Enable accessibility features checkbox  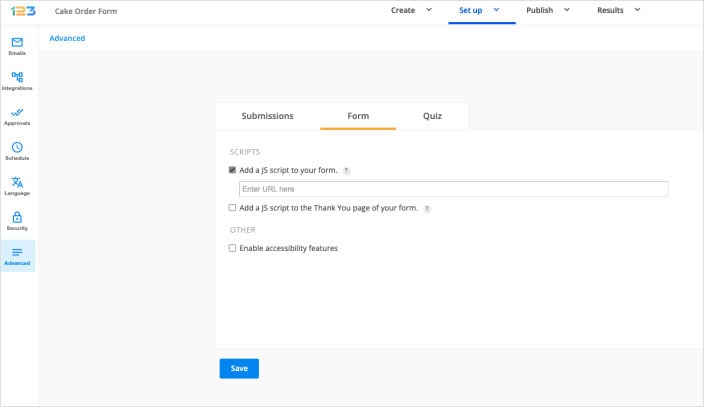point(232,248)
